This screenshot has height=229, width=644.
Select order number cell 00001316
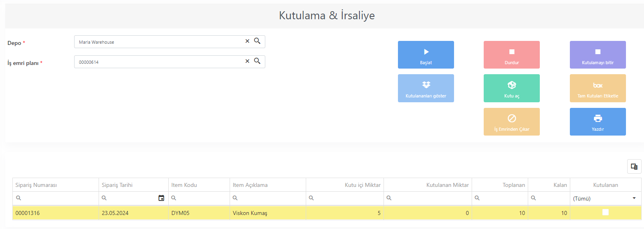tap(56, 213)
